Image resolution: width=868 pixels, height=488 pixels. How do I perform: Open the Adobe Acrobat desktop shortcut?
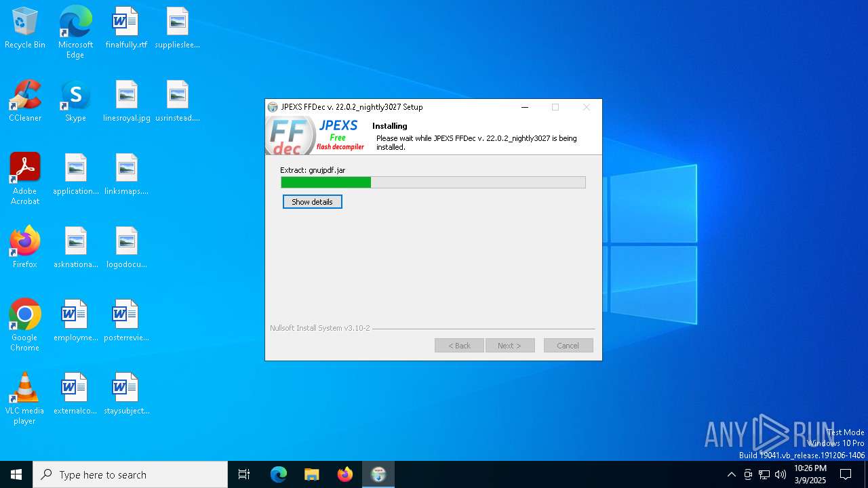point(25,179)
